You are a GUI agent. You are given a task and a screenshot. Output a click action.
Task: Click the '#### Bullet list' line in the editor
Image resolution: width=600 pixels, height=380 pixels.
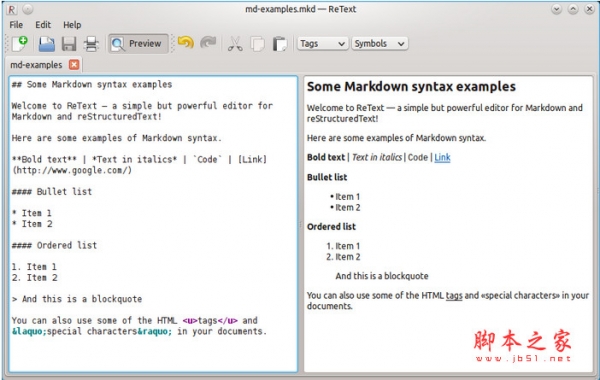tap(52, 192)
